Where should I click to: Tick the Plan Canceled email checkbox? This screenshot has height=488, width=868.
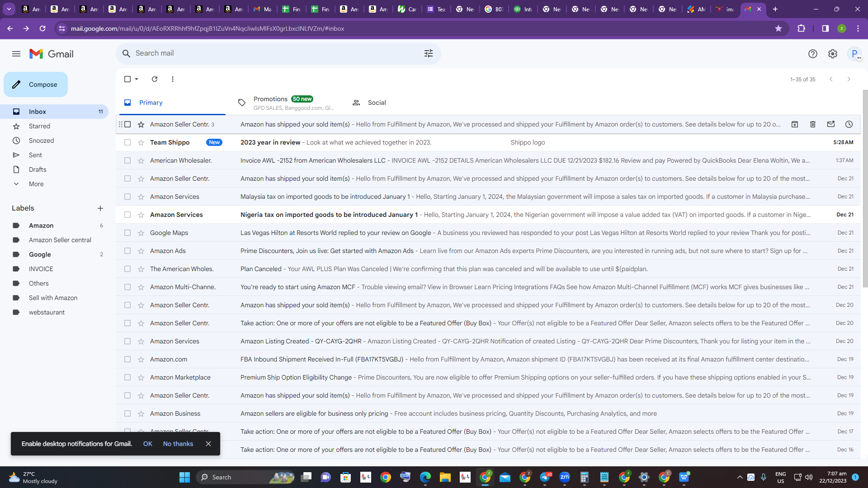[x=127, y=269]
